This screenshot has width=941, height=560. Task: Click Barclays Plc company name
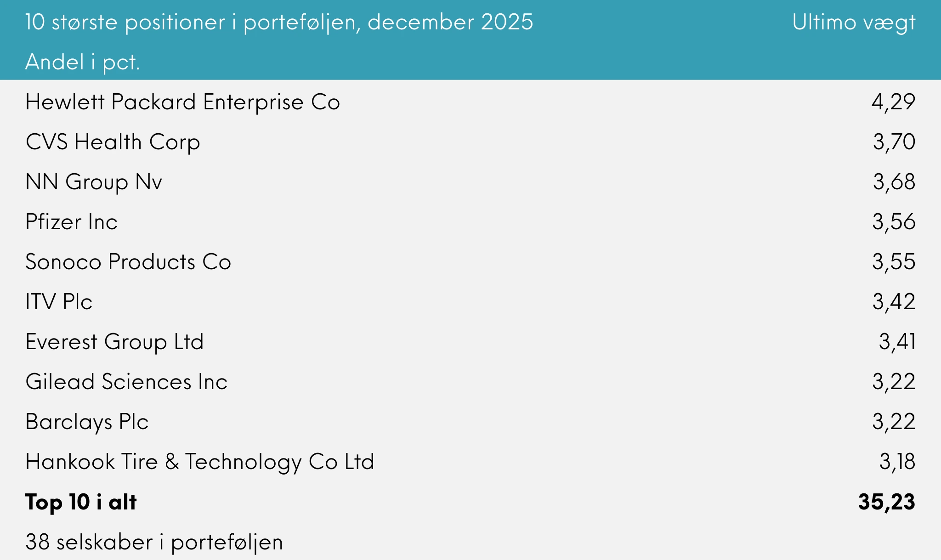[x=87, y=422]
